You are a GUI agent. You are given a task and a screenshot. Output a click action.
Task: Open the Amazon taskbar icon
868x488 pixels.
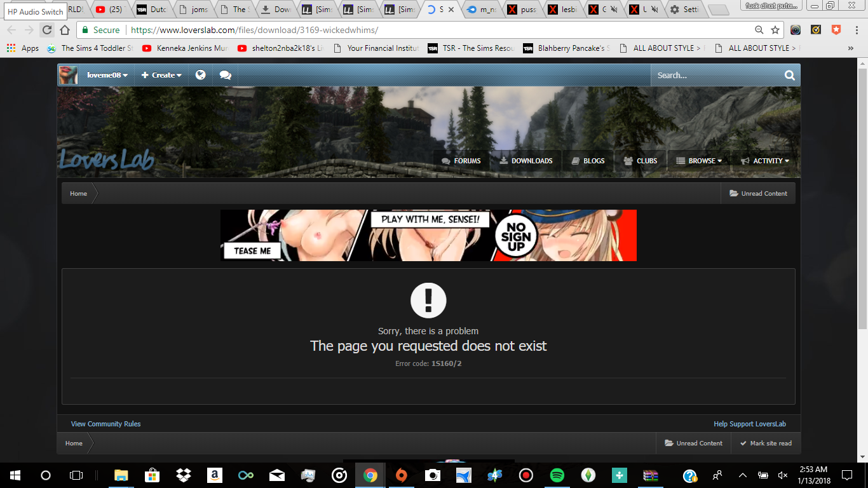click(214, 475)
